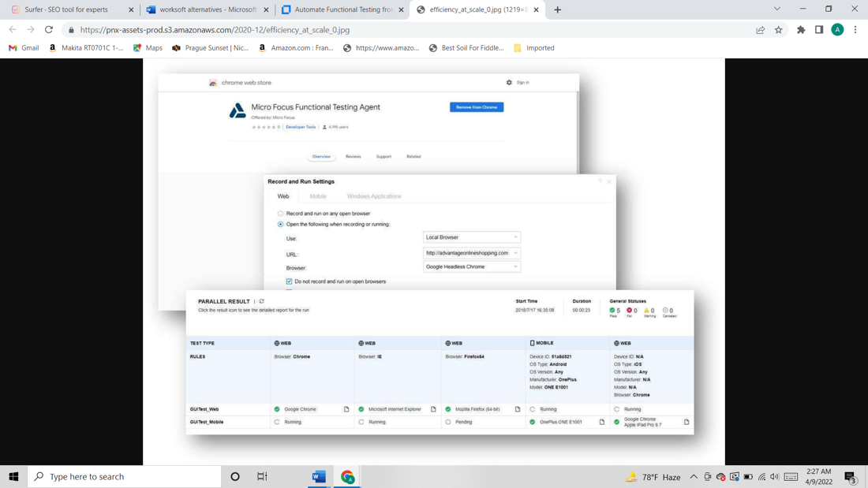This screenshot has height=488, width=868.
Task: Open report icon for Microsoft Internet Explorer
Action: pyautogui.click(x=433, y=409)
